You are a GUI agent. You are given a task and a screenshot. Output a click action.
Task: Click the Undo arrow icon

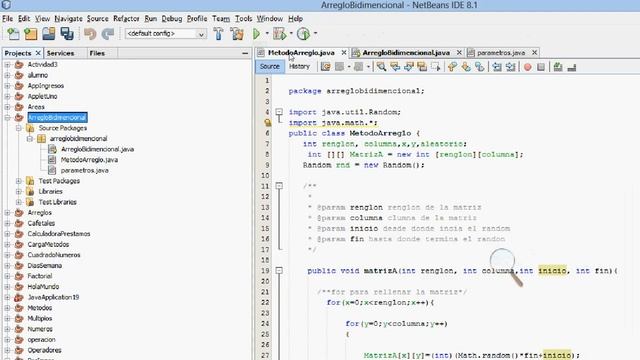[x=90, y=34]
